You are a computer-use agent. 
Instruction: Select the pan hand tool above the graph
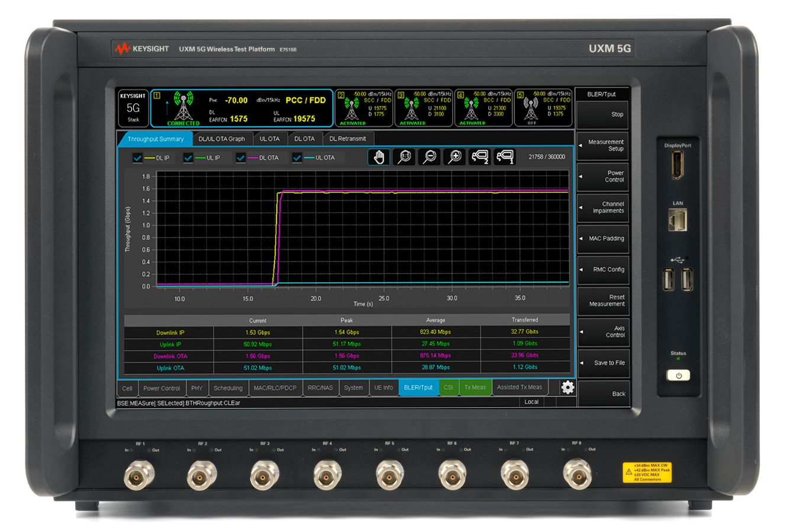(x=379, y=156)
